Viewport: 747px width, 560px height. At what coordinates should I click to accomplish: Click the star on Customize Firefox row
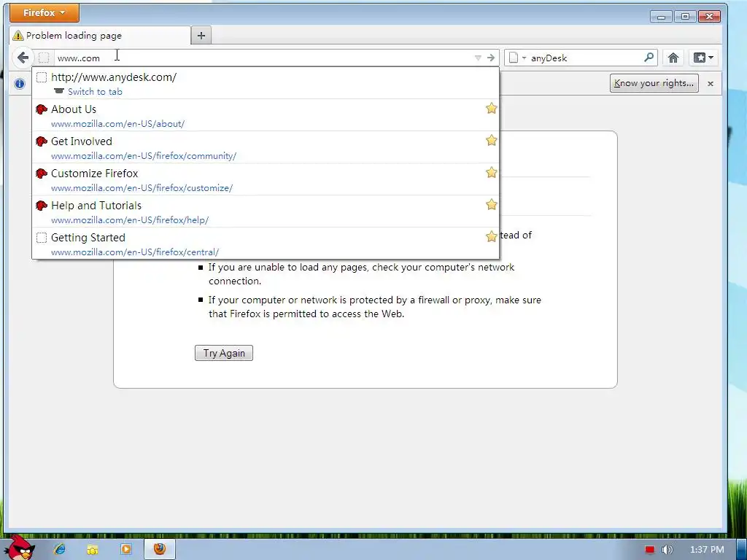491,172
